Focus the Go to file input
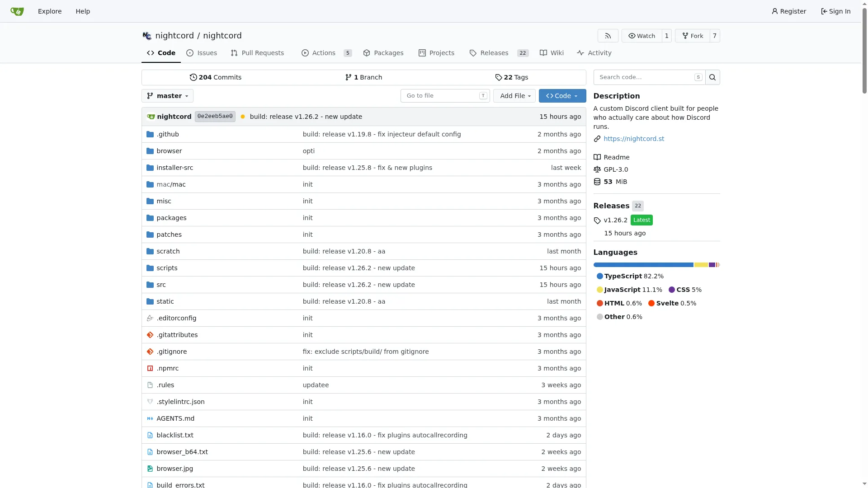 (445, 96)
